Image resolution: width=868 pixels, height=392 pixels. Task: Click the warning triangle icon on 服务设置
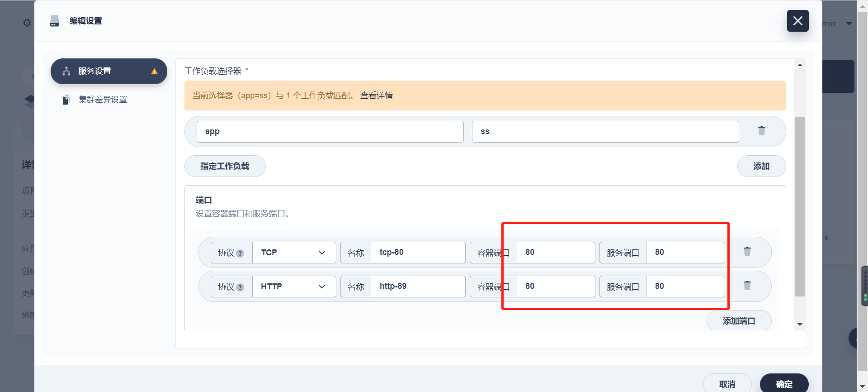tap(154, 72)
